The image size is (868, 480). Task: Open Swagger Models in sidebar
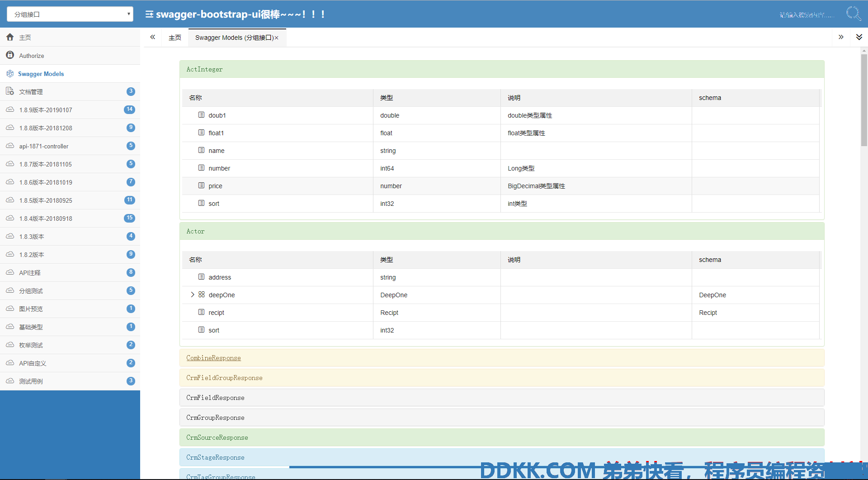(70, 74)
